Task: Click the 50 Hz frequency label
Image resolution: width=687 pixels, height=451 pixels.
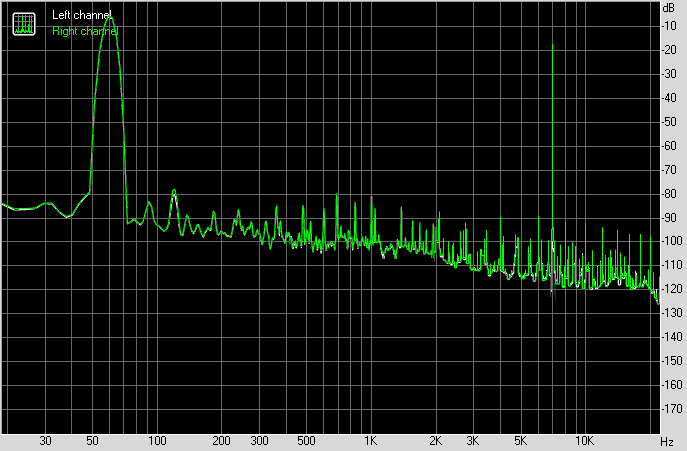Action: [x=92, y=441]
